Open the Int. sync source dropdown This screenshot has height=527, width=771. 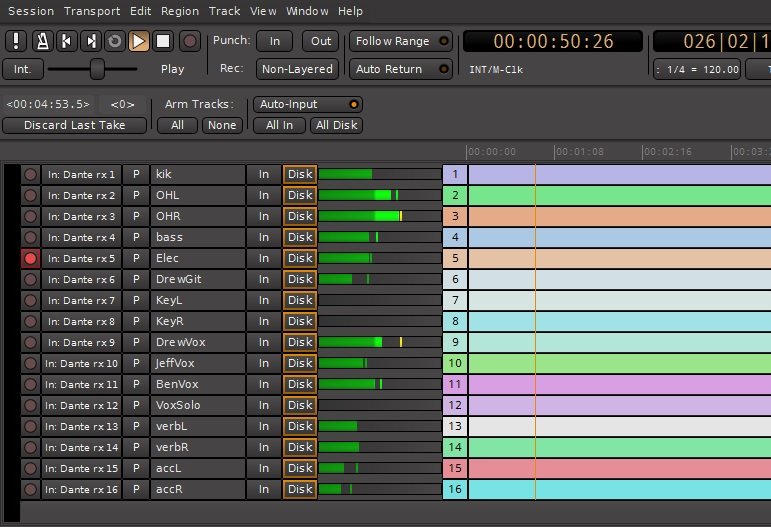coord(23,69)
